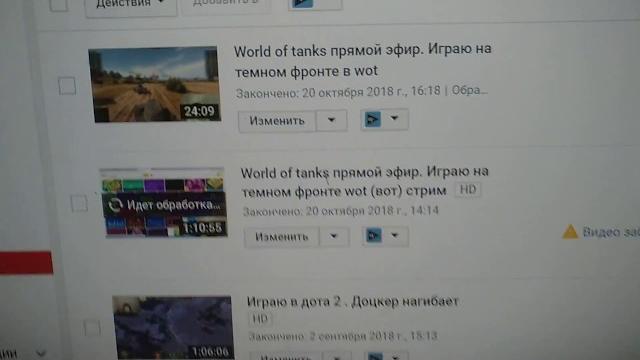This screenshot has height=360, width=640.
Task: Tick checkbox for the 24:09 World of tanks video
Action: click(67, 86)
